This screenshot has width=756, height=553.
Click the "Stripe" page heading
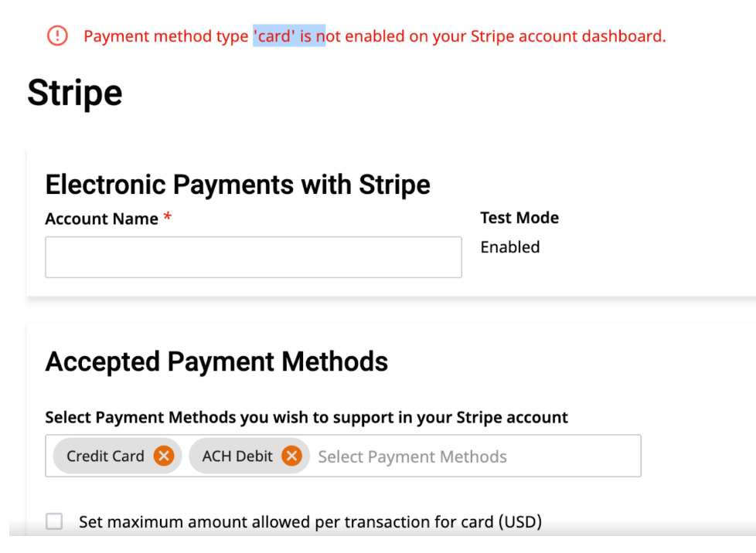pos(75,93)
